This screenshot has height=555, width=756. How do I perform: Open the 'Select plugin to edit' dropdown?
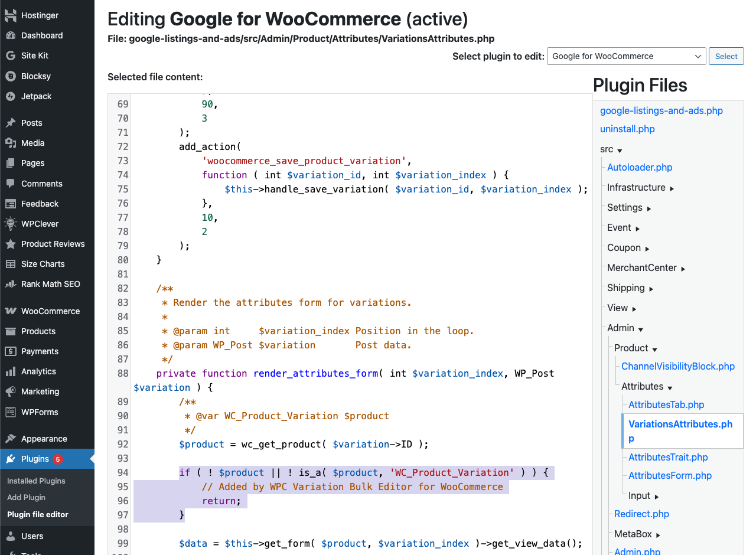[626, 56]
